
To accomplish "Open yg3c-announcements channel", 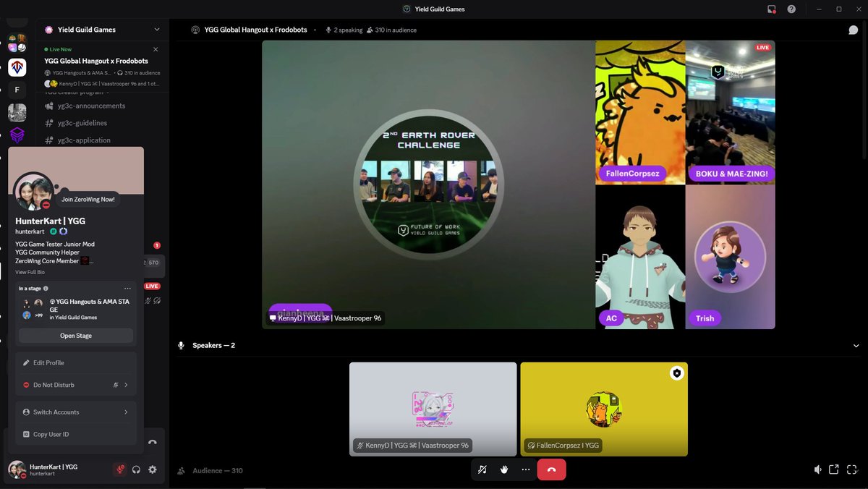I will tap(91, 106).
